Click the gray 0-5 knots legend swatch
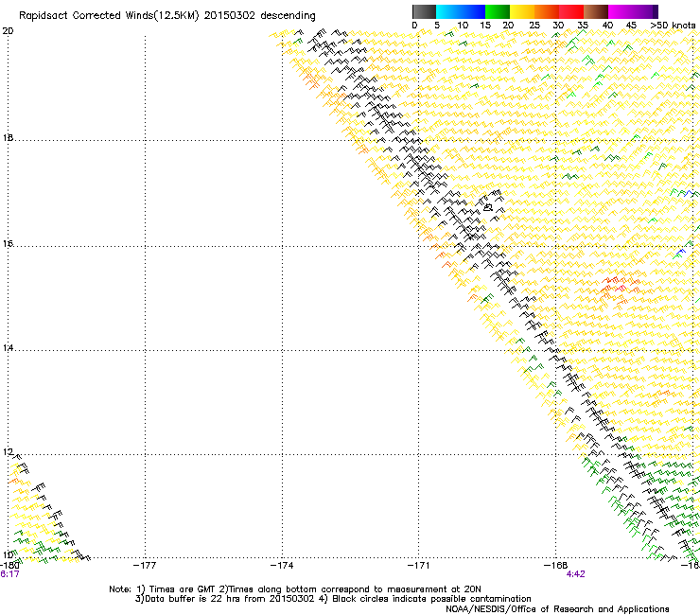The width and height of the screenshot is (700, 615). tap(424, 11)
